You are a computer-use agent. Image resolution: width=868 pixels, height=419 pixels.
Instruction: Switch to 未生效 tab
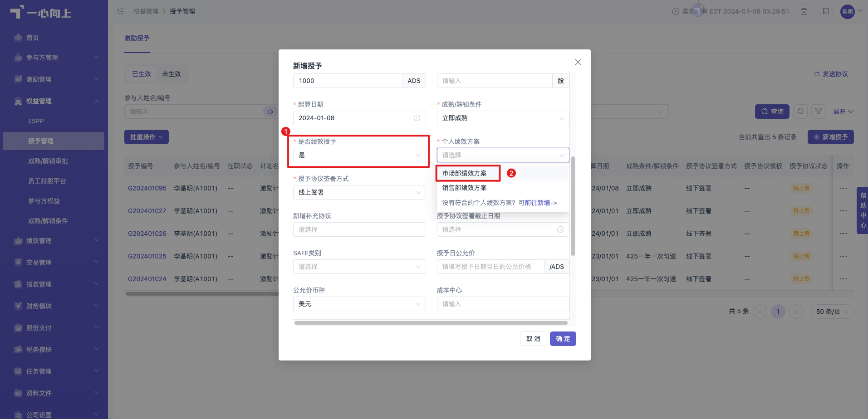tap(172, 74)
